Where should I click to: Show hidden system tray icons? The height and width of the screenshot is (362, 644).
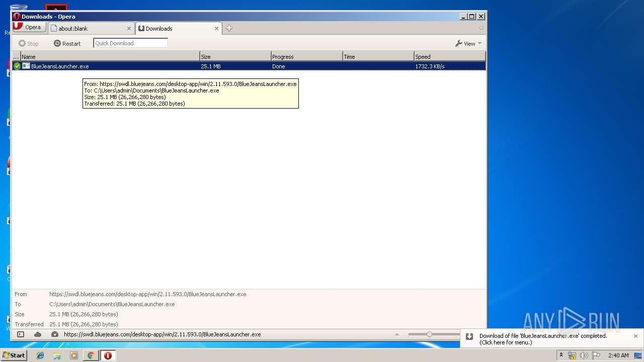pyautogui.click(x=561, y=355)
